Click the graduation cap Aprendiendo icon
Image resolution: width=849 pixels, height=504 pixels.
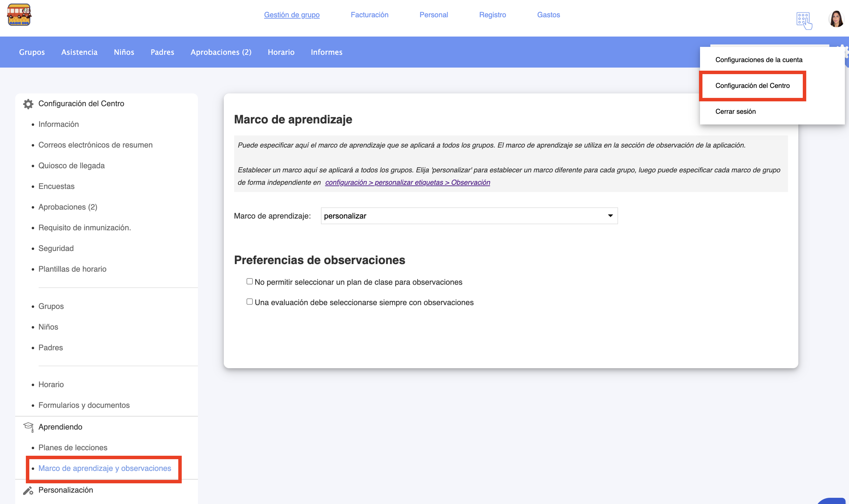click(x=28, y=427)
